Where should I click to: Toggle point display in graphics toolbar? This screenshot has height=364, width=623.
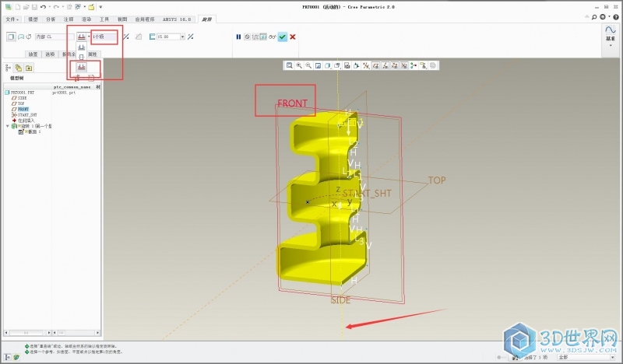[x=395, y=65]
